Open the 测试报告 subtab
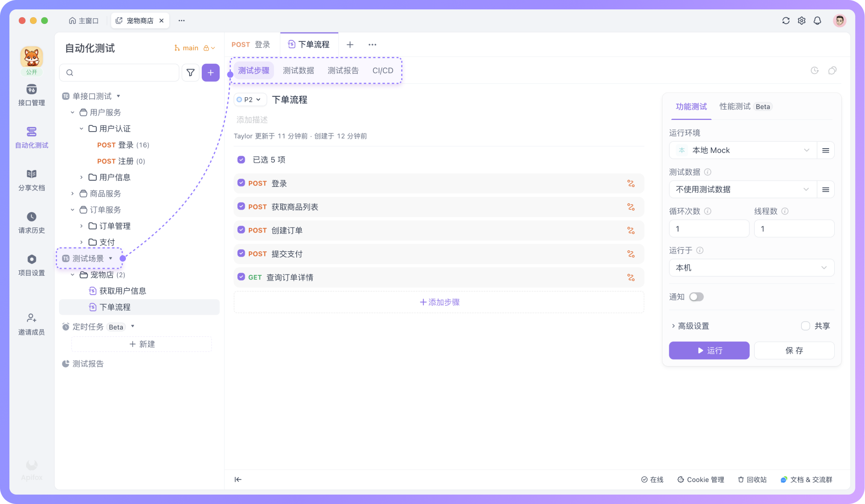This screenshot has width=865, height=504. pyautogui.click(x=343, y=70)
